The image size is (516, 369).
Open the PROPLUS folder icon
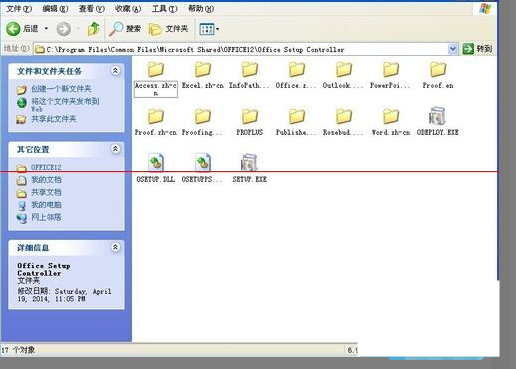[250, 116]
